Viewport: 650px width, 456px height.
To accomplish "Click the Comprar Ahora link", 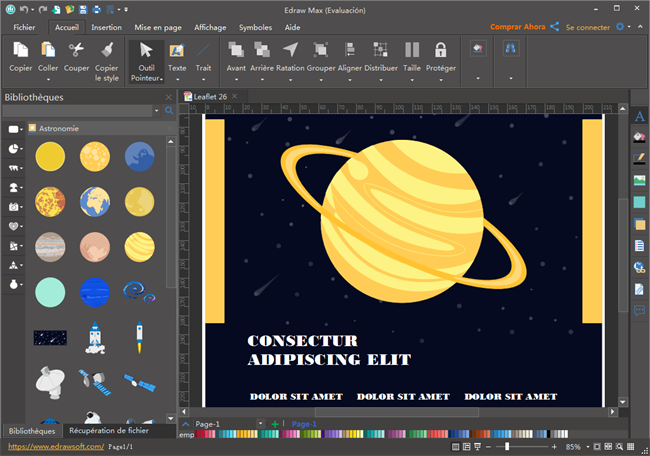I will coord(518,27).
